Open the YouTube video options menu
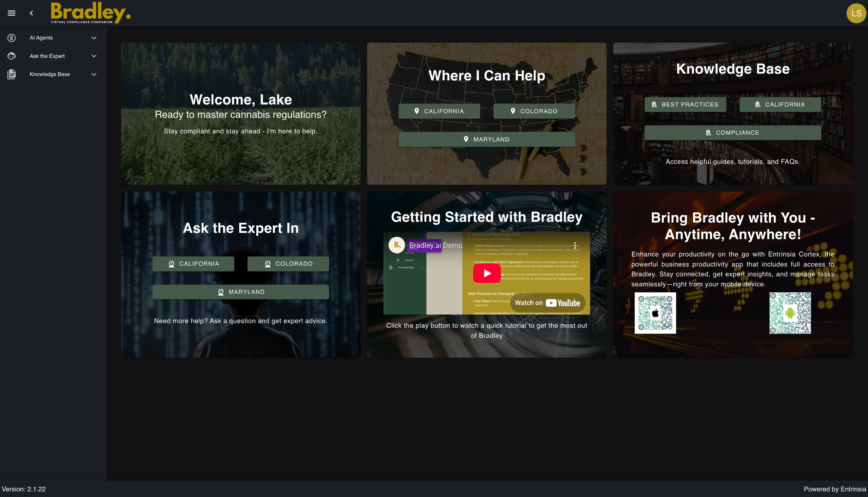The width and height of the screenshot is (868, 497). pos(575,245)
